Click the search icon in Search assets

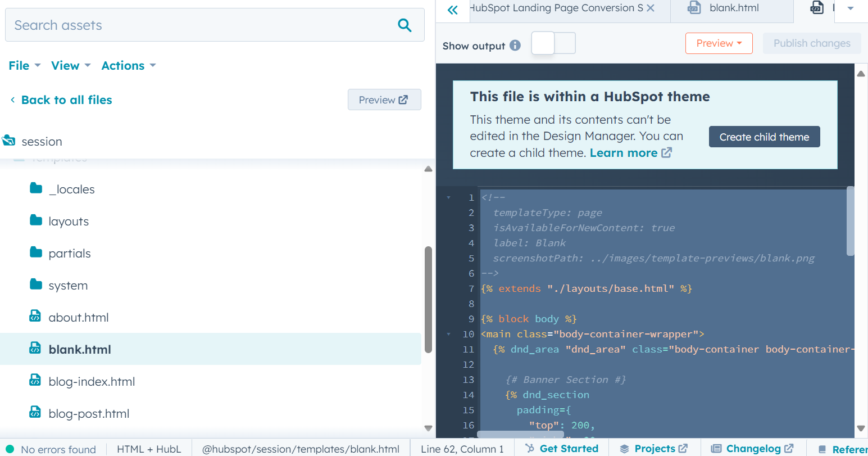tap(404, 25)
